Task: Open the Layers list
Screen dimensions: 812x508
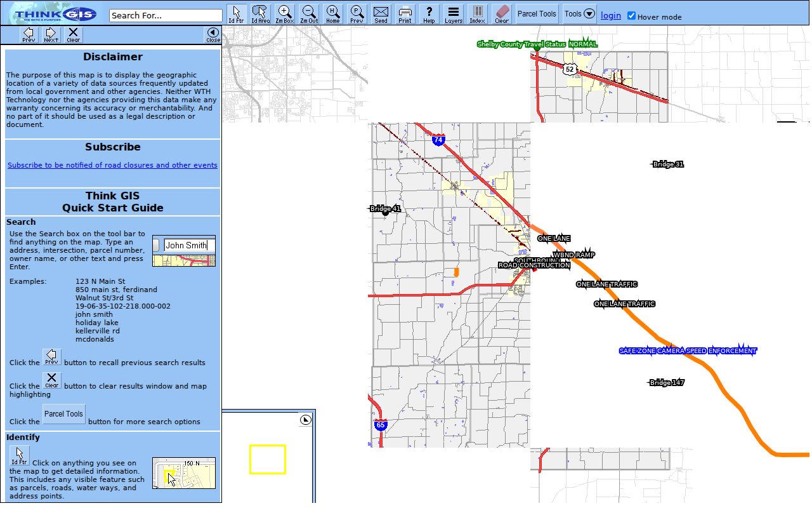Action: (453, 14)
